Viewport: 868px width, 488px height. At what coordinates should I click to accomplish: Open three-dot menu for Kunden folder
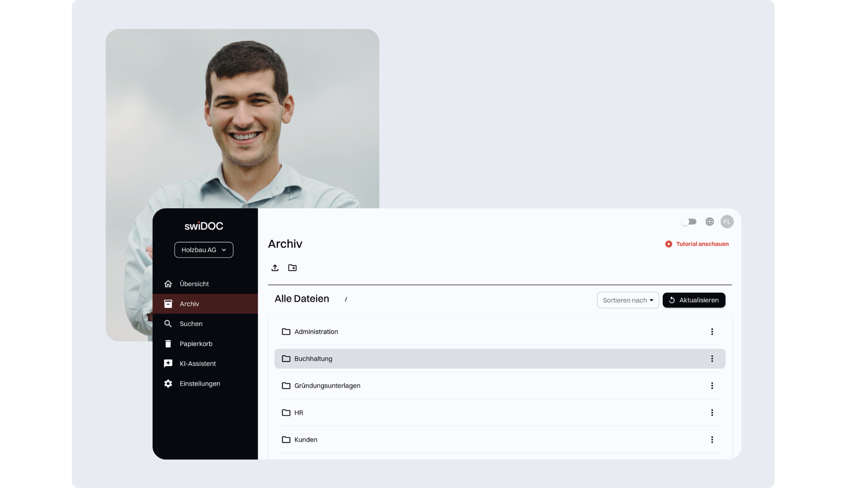point(712,440)
